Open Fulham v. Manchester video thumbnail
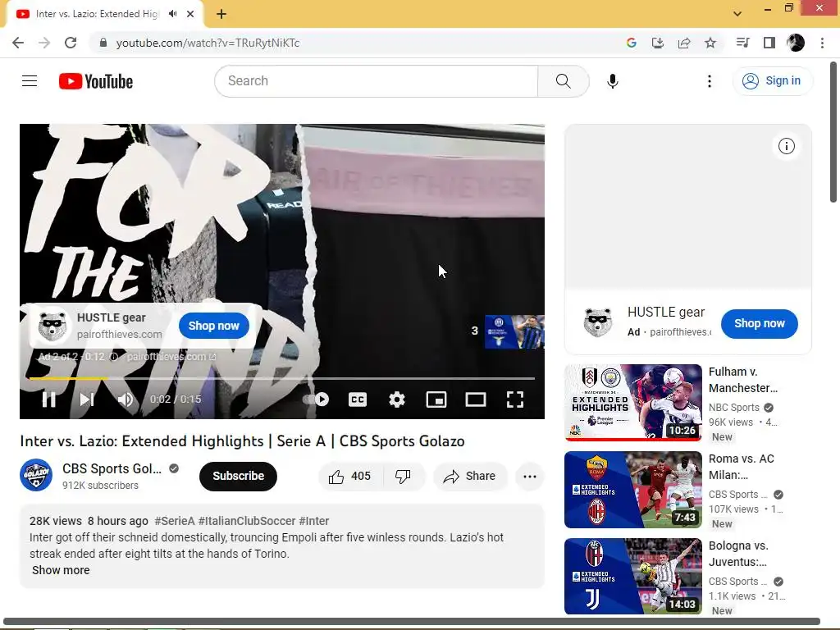Viewport: 840px width, 630px height. 633,403
